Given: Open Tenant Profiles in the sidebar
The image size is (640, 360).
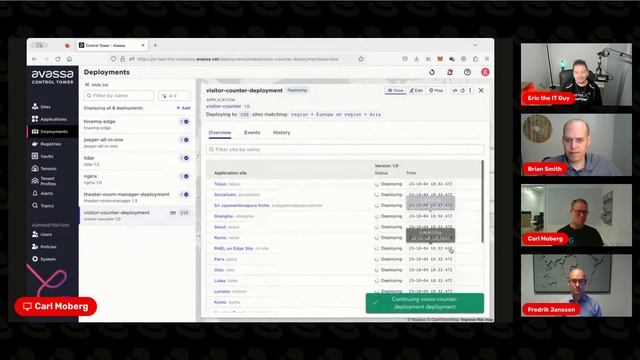Looking at the screenshot, I should click(x=44, y=181).
